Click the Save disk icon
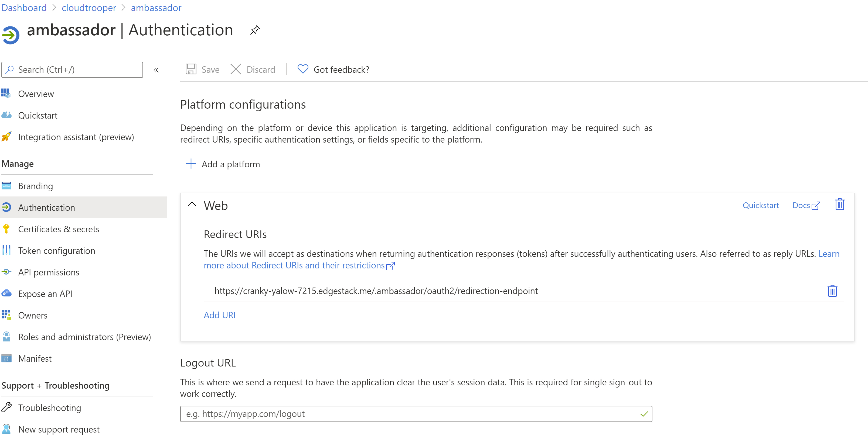The width and height of the screenshot is (868, 439). 191,69
